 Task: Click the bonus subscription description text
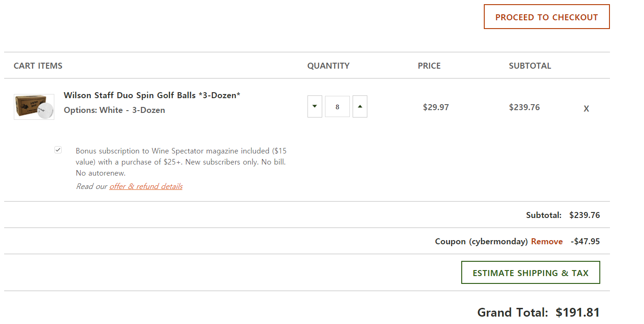point(180,162)
